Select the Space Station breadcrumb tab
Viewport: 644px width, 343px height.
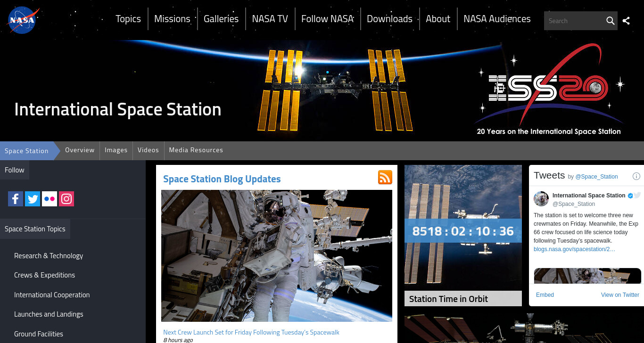pyautogui.click(x=26, y=151)
